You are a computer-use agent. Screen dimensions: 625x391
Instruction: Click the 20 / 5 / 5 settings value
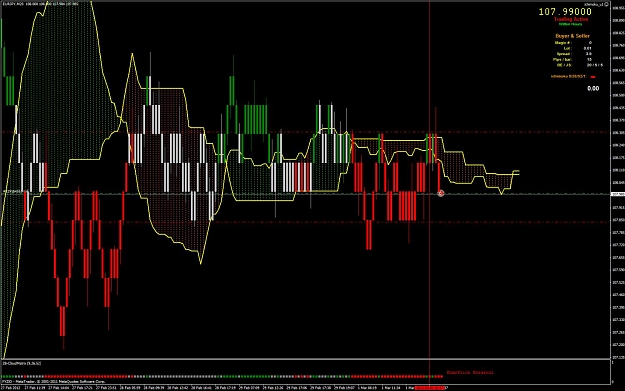click(595, 65)
